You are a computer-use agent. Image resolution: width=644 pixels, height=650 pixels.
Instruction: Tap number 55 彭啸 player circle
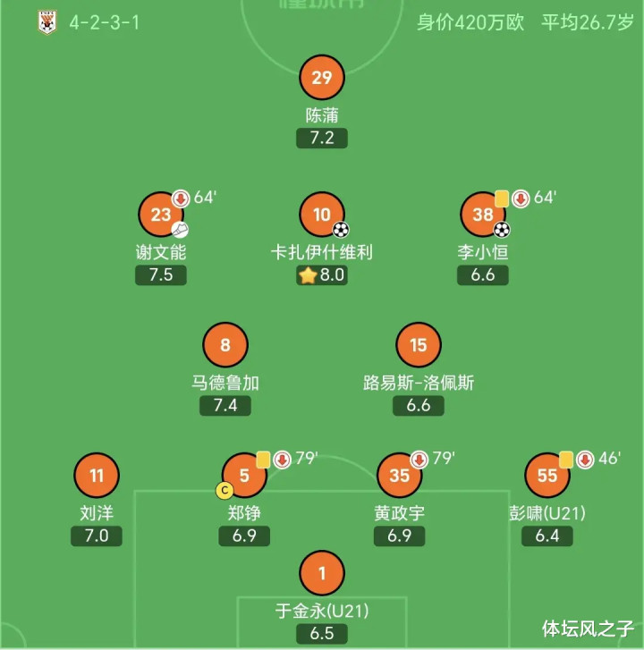coord(547,476)
